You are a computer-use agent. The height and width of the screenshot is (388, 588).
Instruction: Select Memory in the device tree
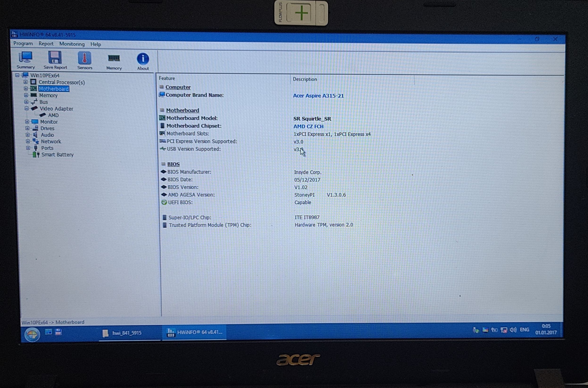point(48,95)
